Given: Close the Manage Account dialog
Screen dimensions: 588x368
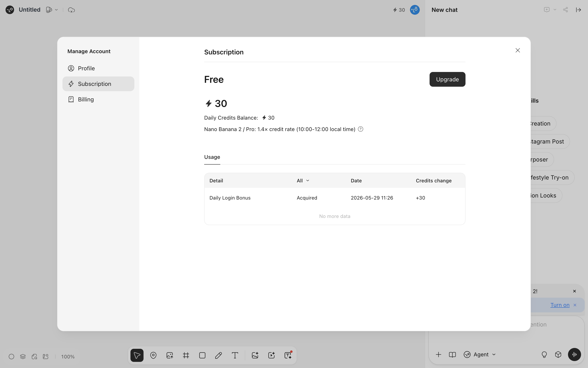Looking at the screenshot, I should [x=518, y=50].
